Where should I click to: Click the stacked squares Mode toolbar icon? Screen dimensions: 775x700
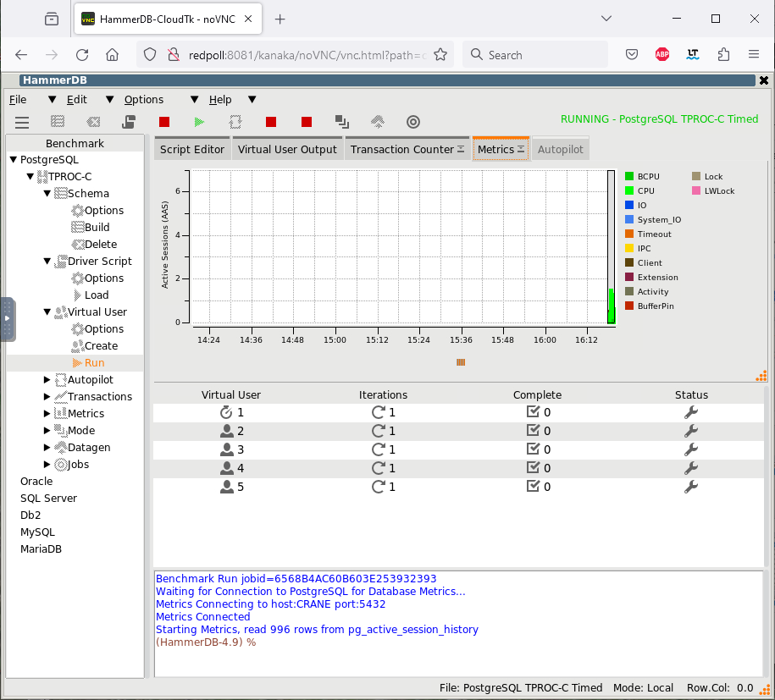tap(342, 122)
